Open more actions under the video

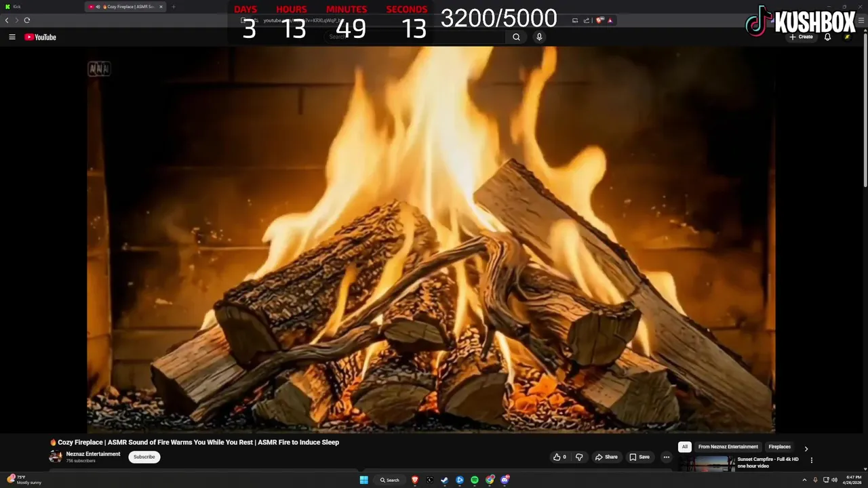point(667,457)
